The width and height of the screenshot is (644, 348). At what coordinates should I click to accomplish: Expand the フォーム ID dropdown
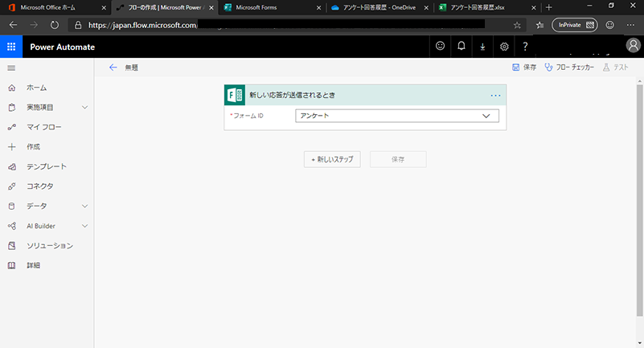(x=486, y=116)
